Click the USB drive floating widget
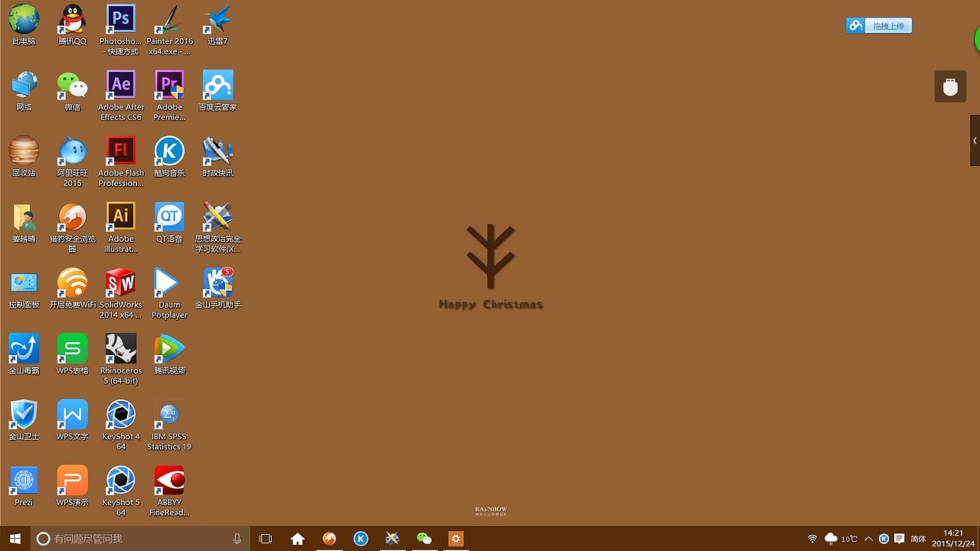 950,86
